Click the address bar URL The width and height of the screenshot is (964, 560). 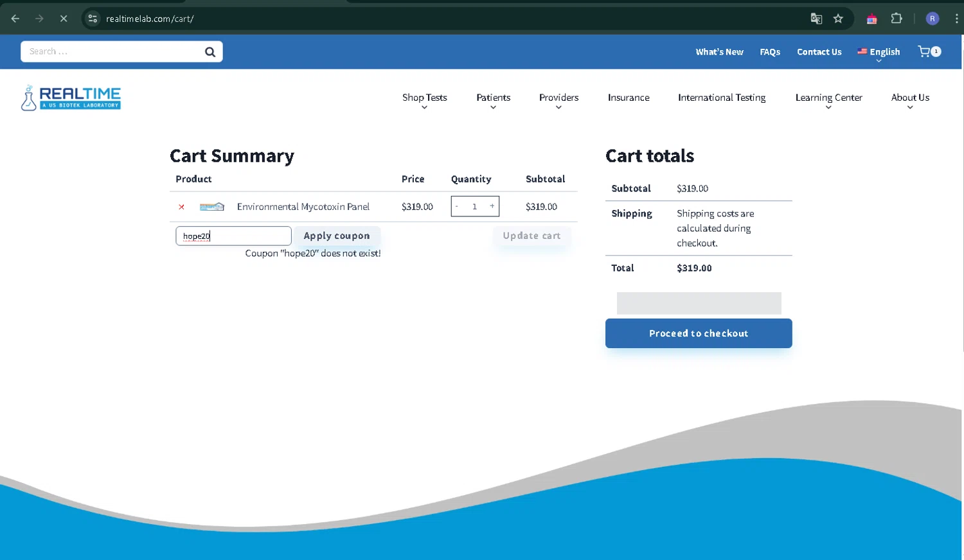pyautogui.click(x=150, y=19)
